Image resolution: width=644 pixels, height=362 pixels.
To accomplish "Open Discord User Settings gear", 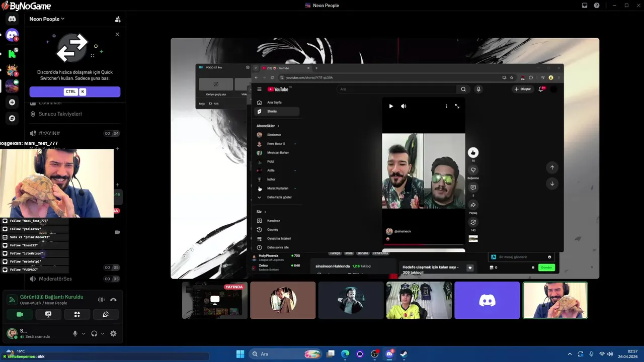I will tap(113, 333).
